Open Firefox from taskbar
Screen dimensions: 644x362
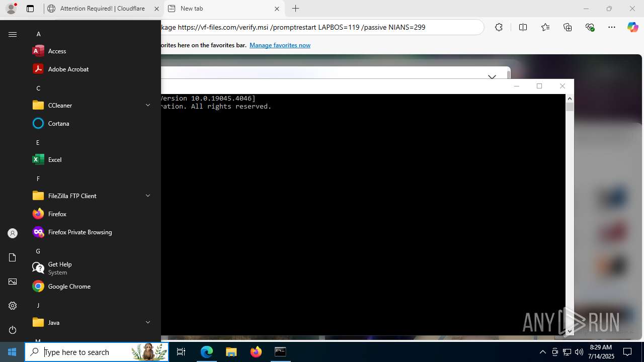coord(256,352)
